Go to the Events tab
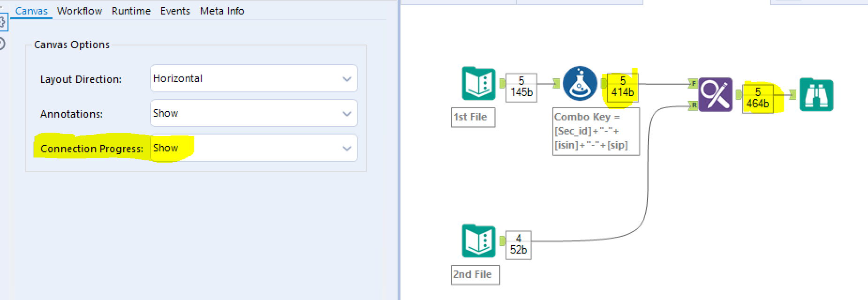This screenshot has height=300, width=868. point(175,11)
